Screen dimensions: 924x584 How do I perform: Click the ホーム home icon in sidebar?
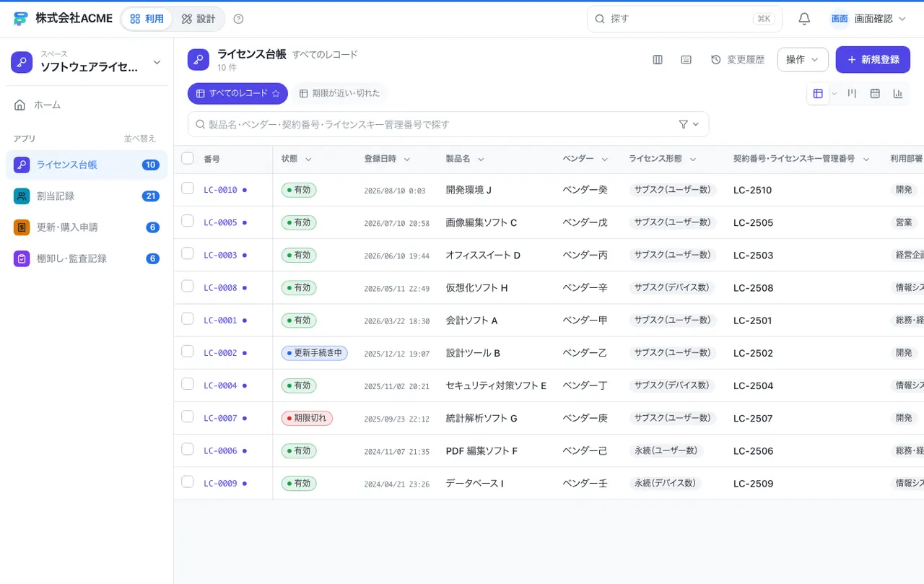pyautogui.click(x=20, y=105)
